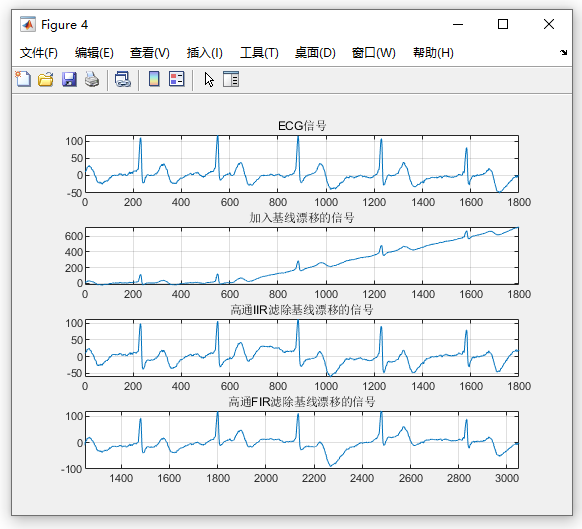Select the Edit Plot arrow tool
This screenshot has width=582, height=529.
click(209, 79)
